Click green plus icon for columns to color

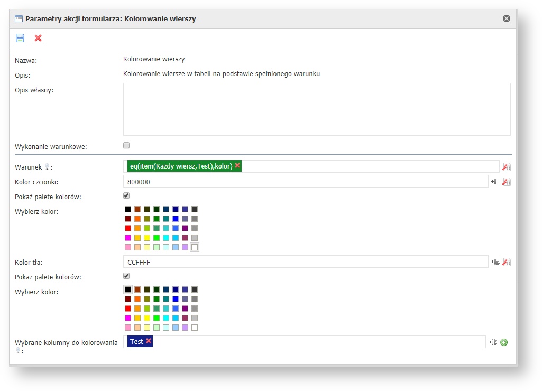(504, 342)
